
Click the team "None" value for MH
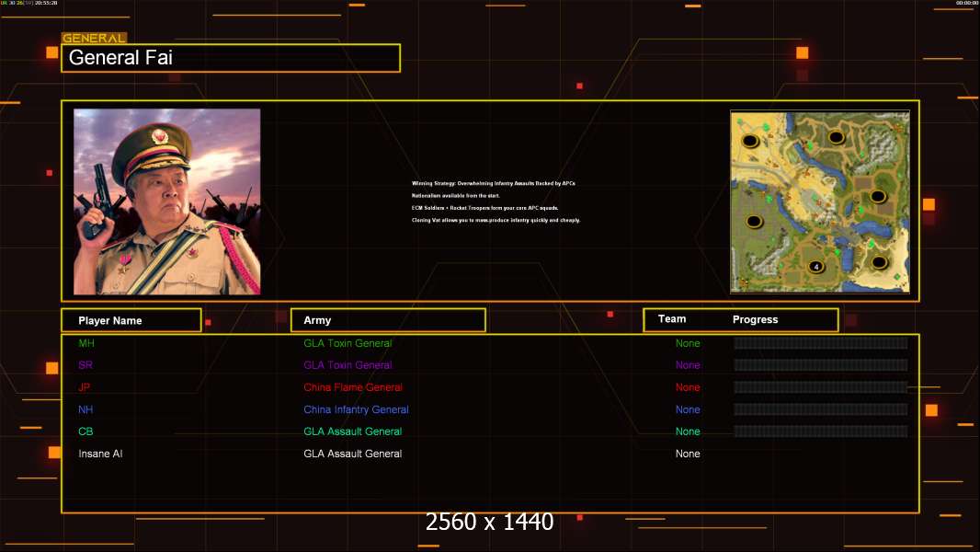[x=688, y=343]
